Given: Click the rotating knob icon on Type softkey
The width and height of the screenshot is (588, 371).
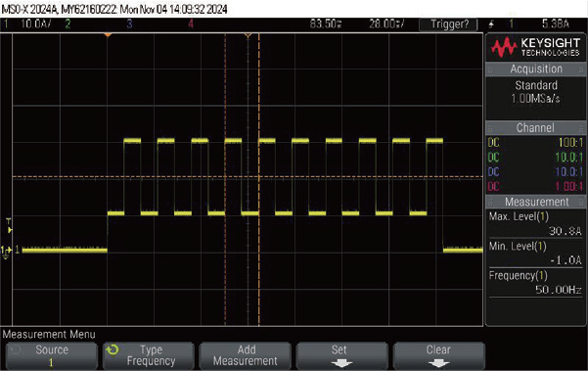Looking at the screenshot, I should (x=113, y=350).
